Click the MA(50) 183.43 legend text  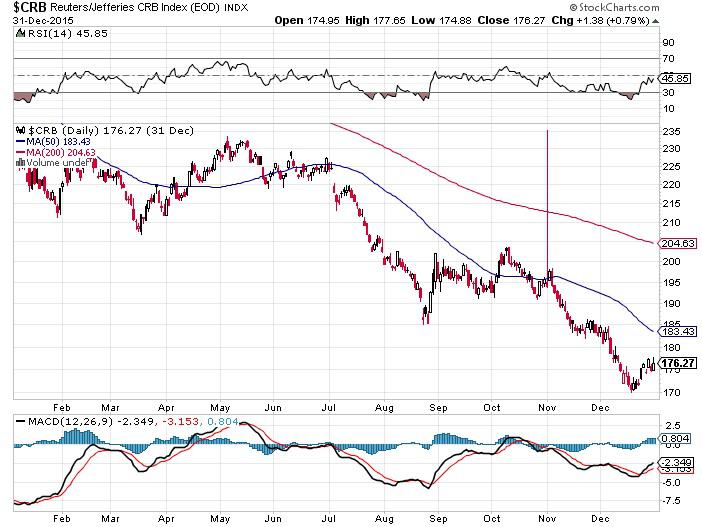click(x=58, y=141)
